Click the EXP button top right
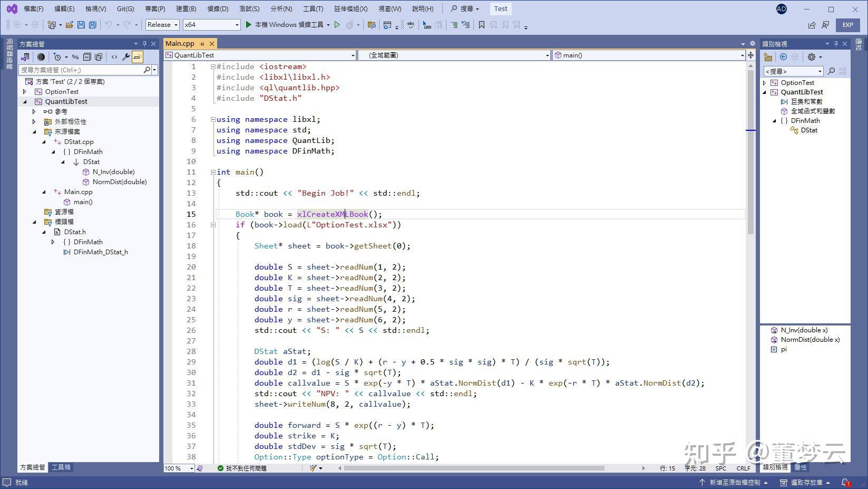 pos(847,25)
